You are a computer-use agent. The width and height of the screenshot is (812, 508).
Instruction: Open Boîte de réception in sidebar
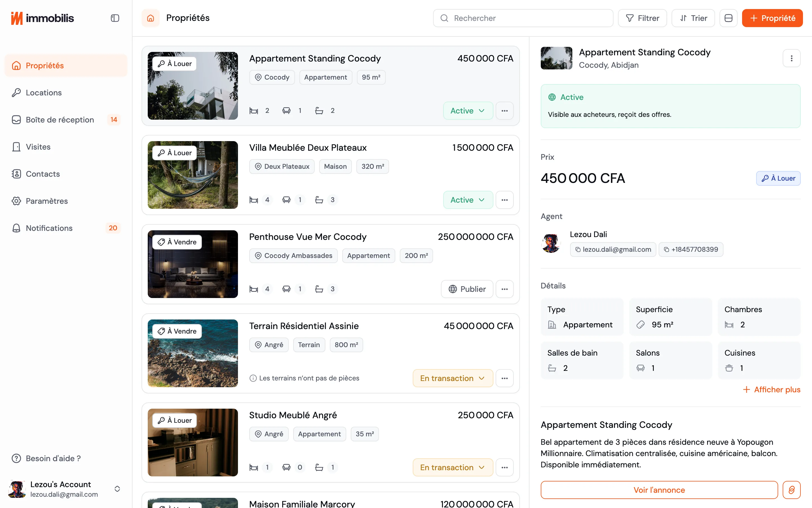pyautogui.click(x=66, y=120)
